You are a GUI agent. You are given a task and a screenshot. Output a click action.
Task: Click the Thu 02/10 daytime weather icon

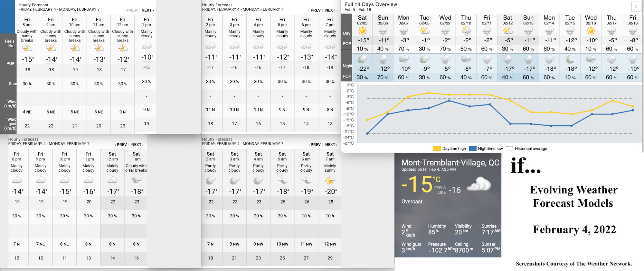pyautogui.click(x=466, y=31)
